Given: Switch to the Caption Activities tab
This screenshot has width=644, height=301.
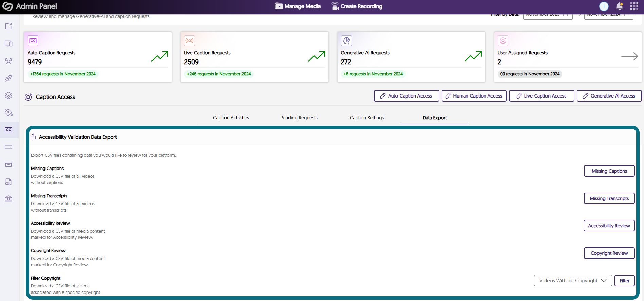Looking at the screenshot, I should click(231, 118).
